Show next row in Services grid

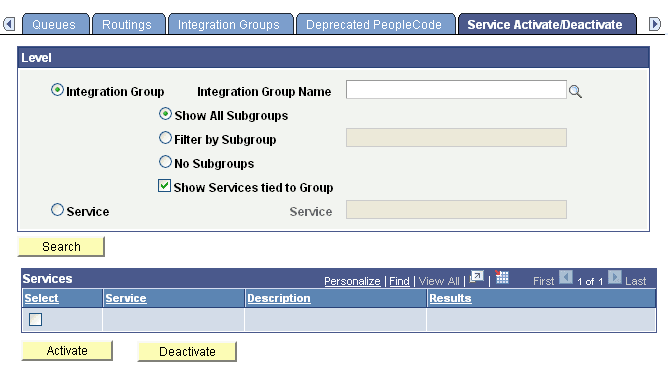pos(615,278)
